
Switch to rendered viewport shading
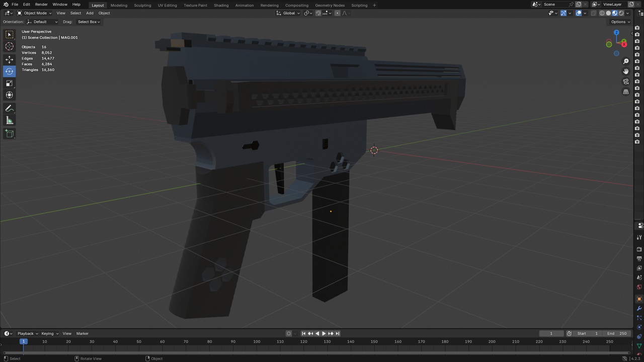621,13
